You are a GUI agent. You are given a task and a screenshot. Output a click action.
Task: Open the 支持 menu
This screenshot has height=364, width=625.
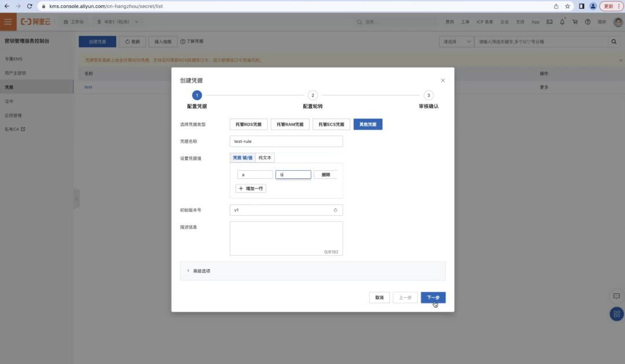click(520, 22)
